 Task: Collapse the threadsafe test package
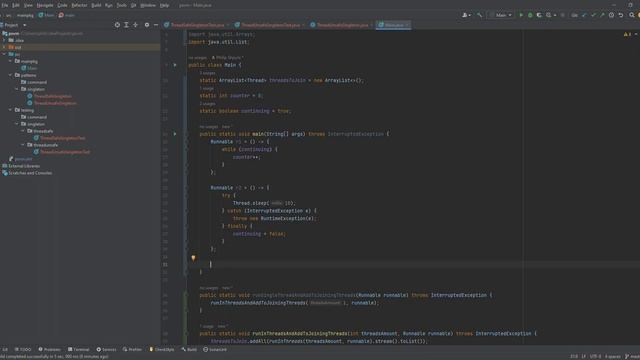[x=23, y=131]
